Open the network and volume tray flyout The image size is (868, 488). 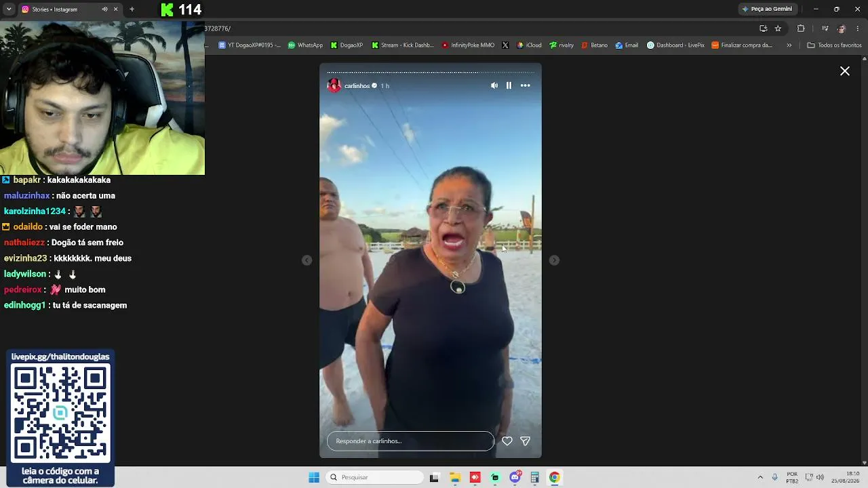coord(814,477)
